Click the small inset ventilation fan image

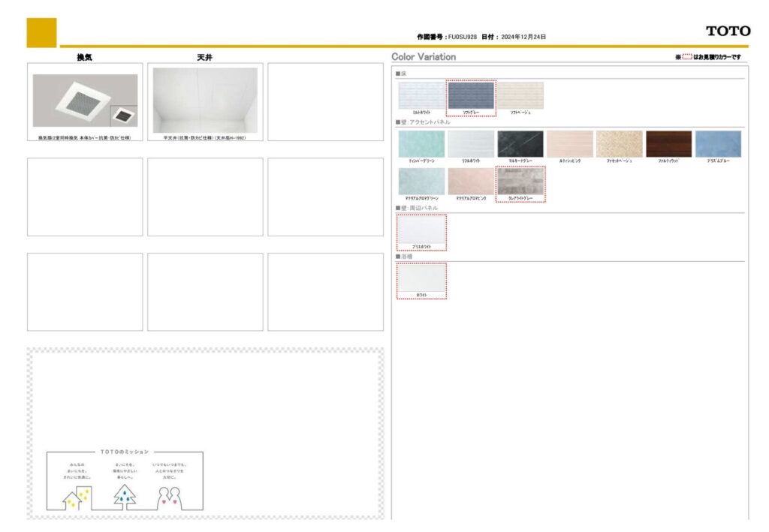pyautogui.click(x=123, y=116)
